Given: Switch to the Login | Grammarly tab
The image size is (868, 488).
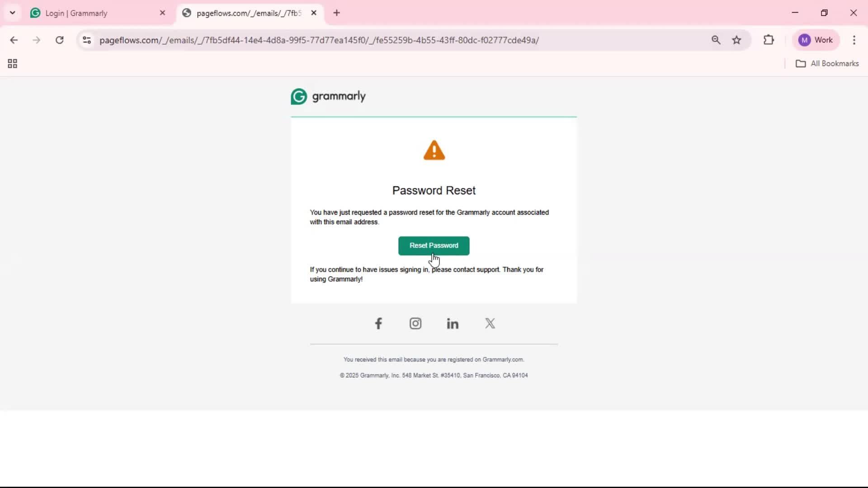Looking at the screenshot, I should [97, 13].
